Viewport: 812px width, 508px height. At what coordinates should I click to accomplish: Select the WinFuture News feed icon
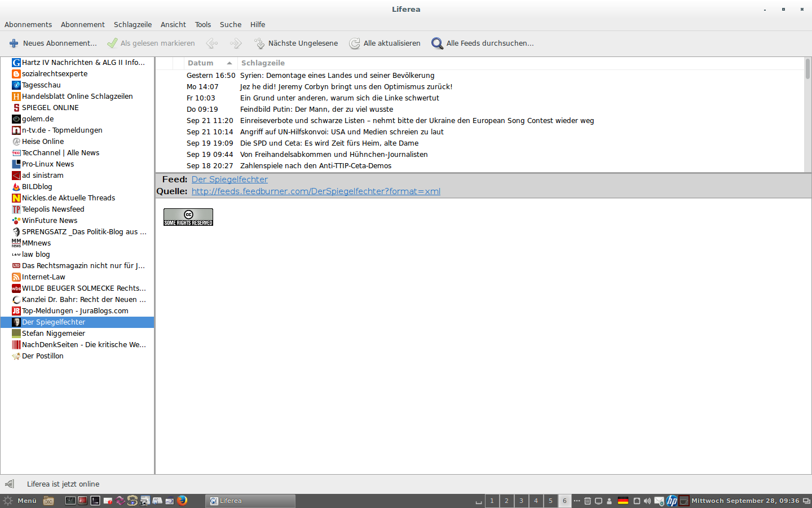16,221
